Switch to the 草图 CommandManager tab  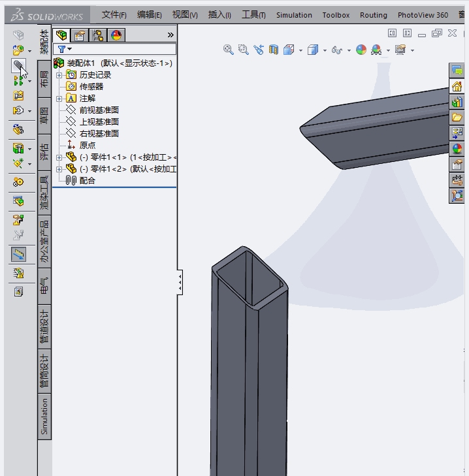pos(44,116)
